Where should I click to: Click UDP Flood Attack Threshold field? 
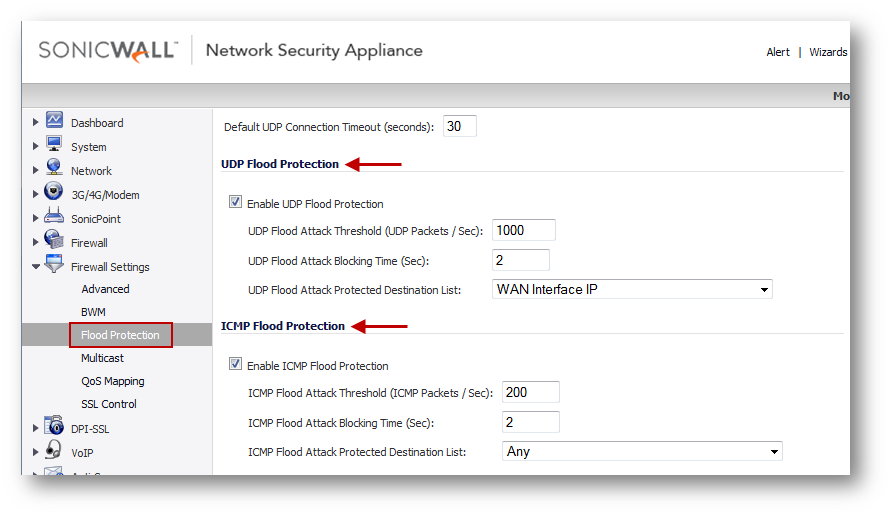pyautogui.click(x=523, y=230)
